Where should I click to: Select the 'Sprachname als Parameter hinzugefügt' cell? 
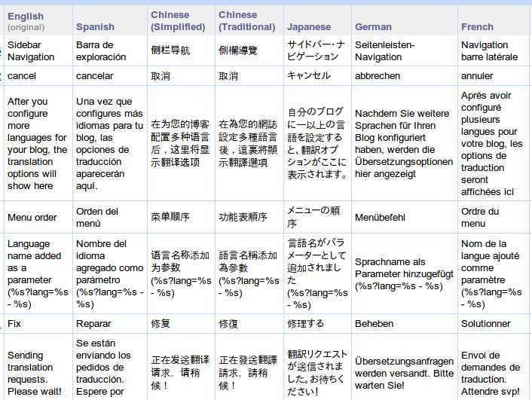pos(405,273)
